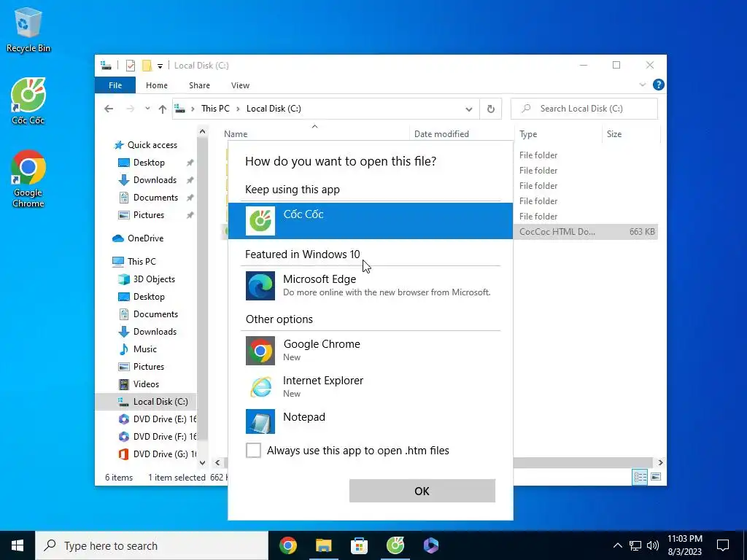This screenshot has height=560, width=747.
Task: Focus the Search Local Disk (C:) box
Action: pyautogui.click(x=584, y=109)
